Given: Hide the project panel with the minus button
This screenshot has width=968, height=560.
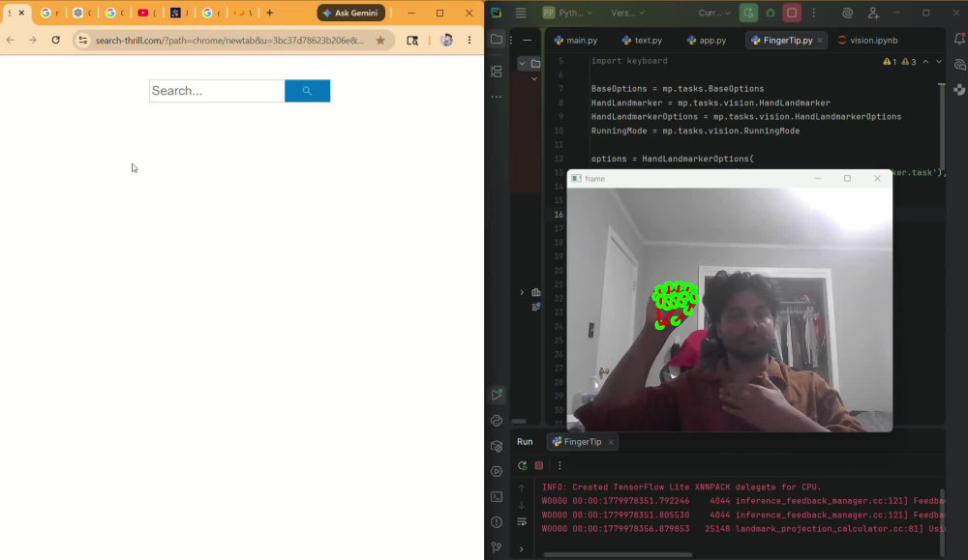Looking at the screenshot, I should pyautogui.click(x=528, y=40).
